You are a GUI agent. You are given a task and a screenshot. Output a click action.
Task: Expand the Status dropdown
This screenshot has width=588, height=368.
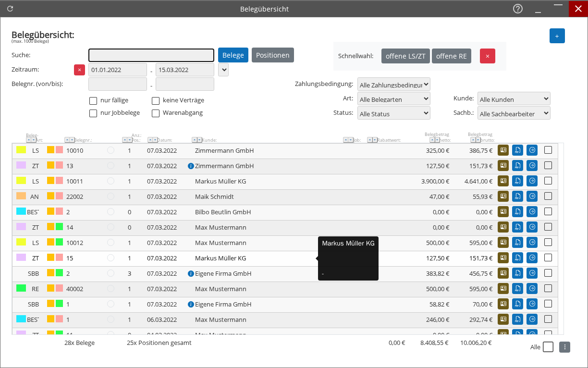pyautogui.click(x=393, y=113)
